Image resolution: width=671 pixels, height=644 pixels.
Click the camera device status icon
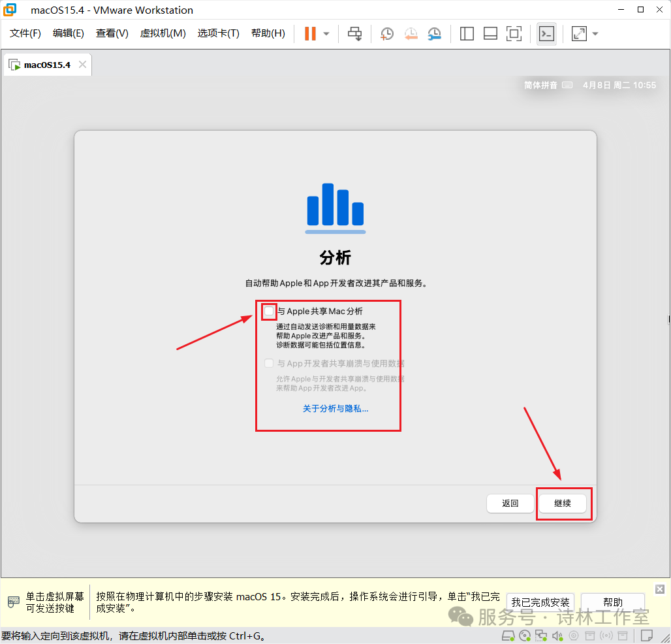click(x=574, y=636)
